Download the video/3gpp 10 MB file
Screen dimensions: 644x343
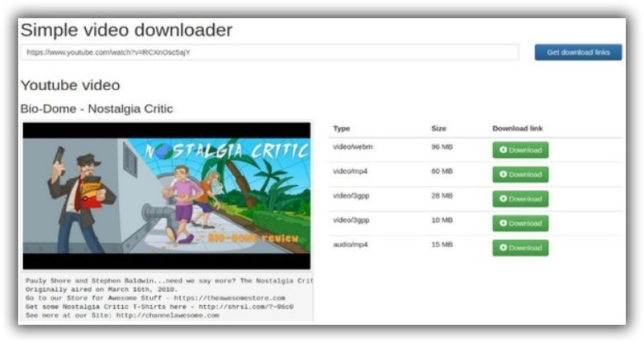coord(520,223)
